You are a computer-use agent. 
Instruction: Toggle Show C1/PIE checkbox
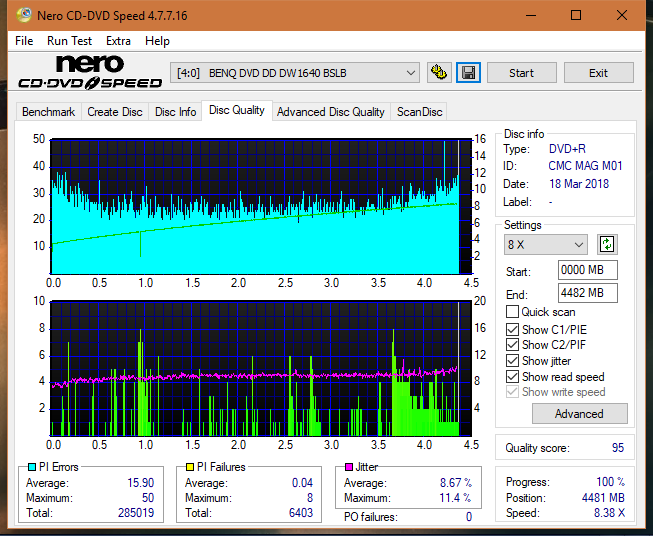512,329
